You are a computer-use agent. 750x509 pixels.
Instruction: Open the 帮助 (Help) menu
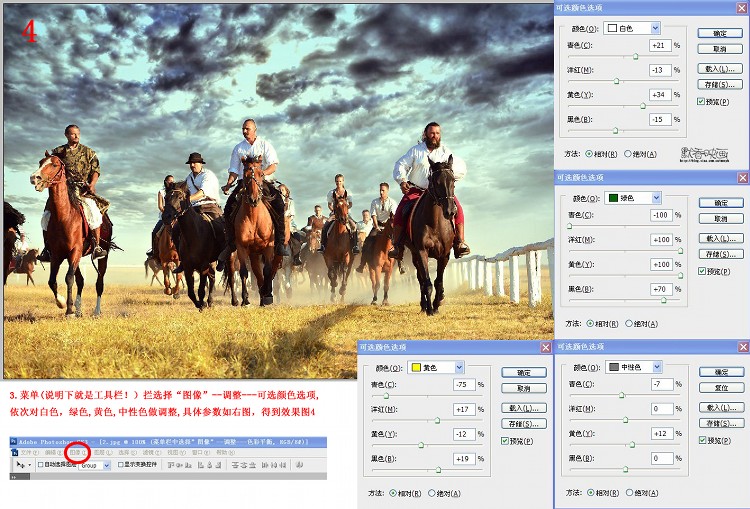[x=225, y=453]
